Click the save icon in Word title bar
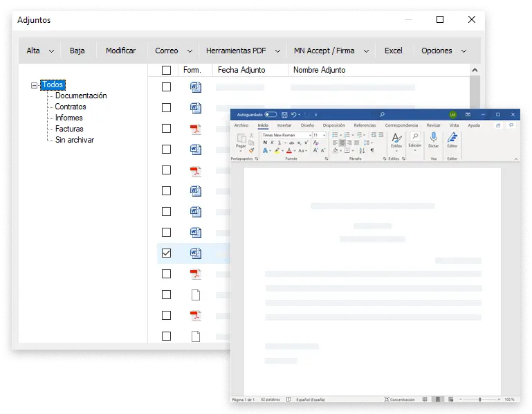532x414 pixels. pyautogui.click(x=284, y=114)
